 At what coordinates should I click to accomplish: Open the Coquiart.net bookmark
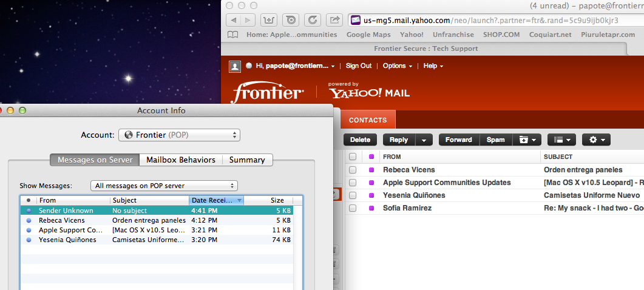pos(551,35)
